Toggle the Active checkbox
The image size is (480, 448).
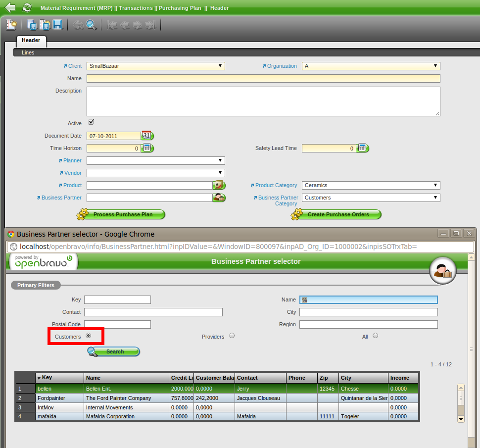[x=91, y=122]
